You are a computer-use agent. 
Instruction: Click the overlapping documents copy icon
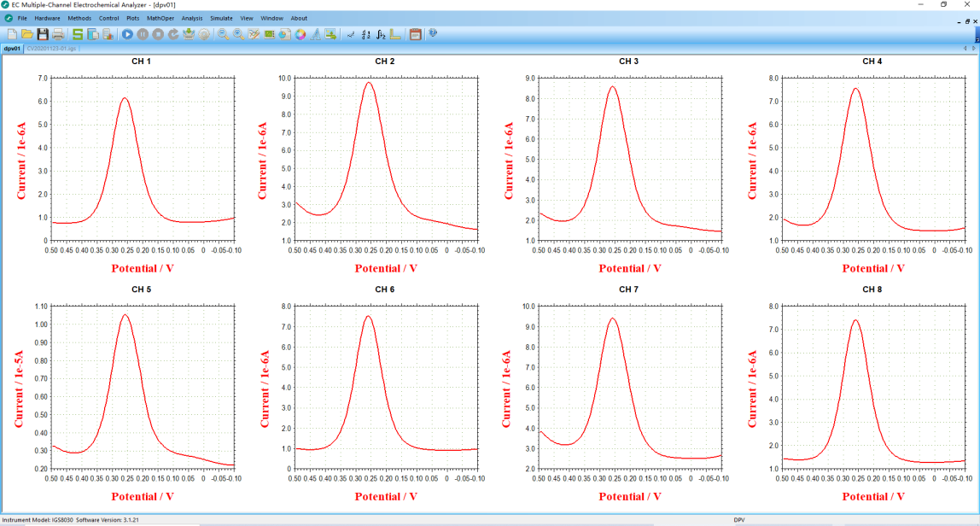(92, 34)
